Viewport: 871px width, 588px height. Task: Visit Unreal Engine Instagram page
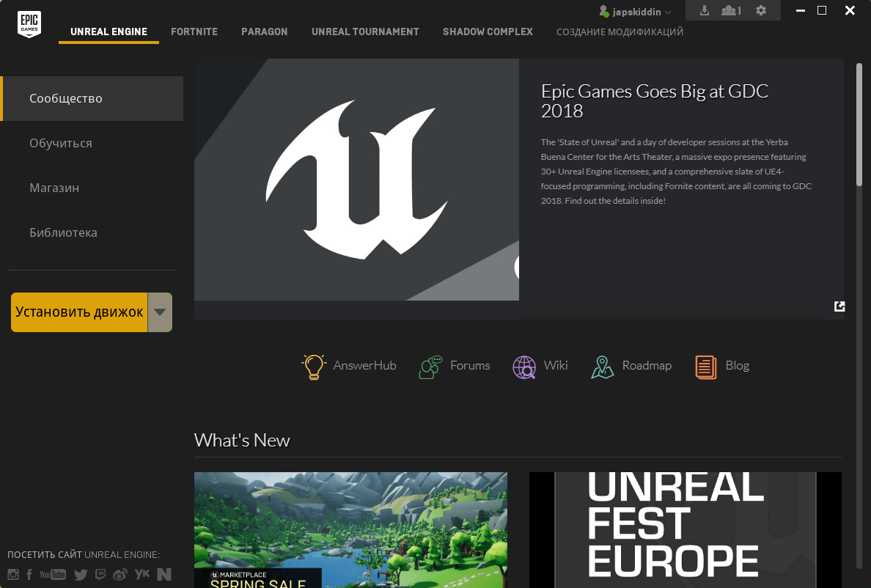pos(13,575)
